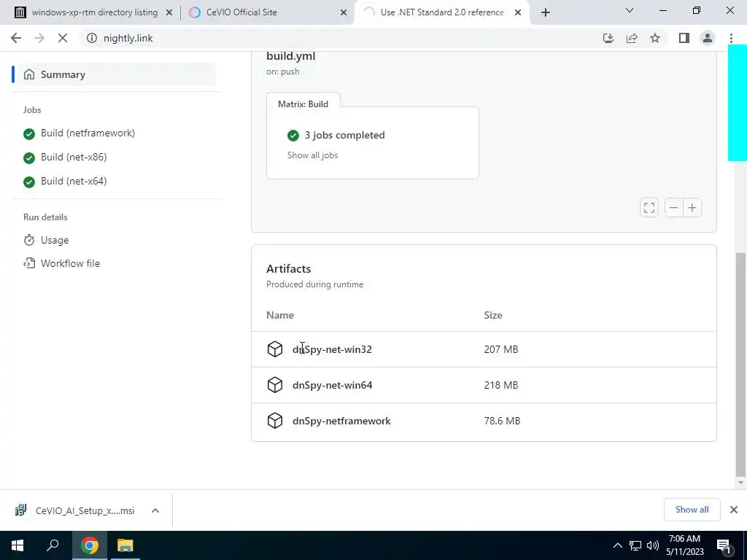Close the CeVIO Official Site tab
Screen dimensions: 747x560
pyautogui.click(x=344, y=13)
